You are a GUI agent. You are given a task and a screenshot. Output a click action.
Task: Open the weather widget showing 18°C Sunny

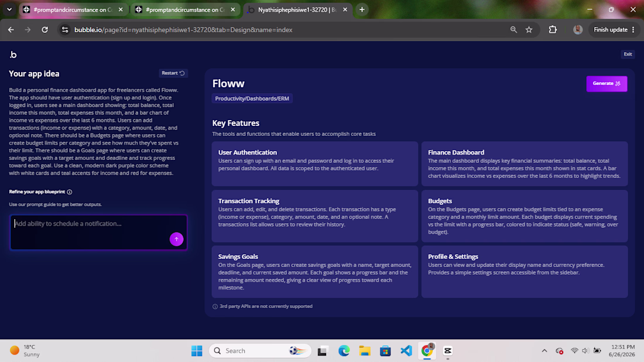(x=25, y=351)
